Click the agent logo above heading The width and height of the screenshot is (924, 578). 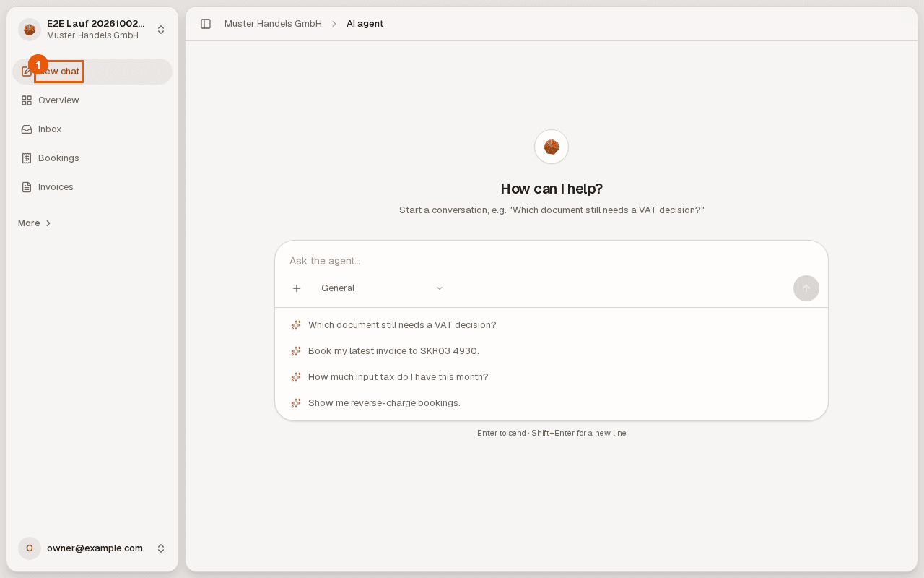click(x=552, y=147)
